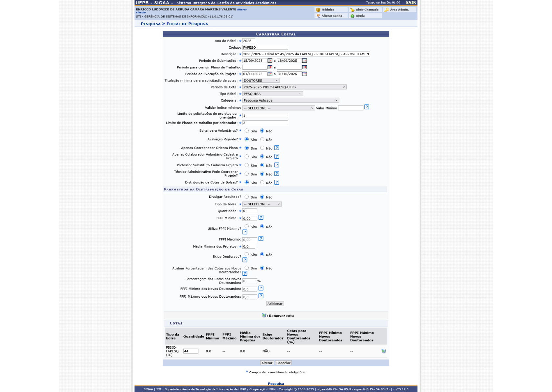The width and height of the screenshot is (552, 392).
Task: Select Sim for Edital para Voluntários
Action: click(x=246, y=130)
